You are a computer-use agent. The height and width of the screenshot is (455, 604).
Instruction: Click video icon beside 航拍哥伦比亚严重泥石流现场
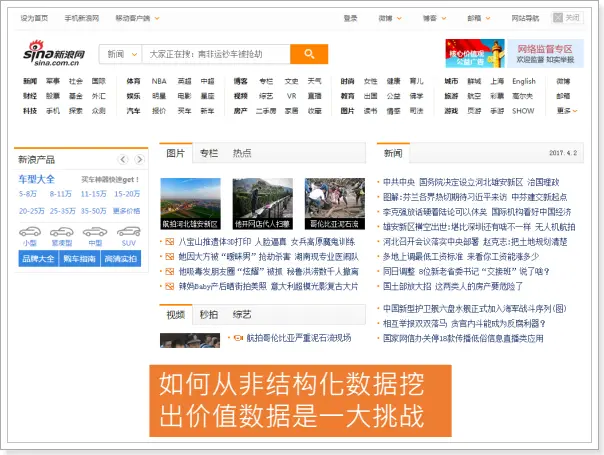(238, 338)
